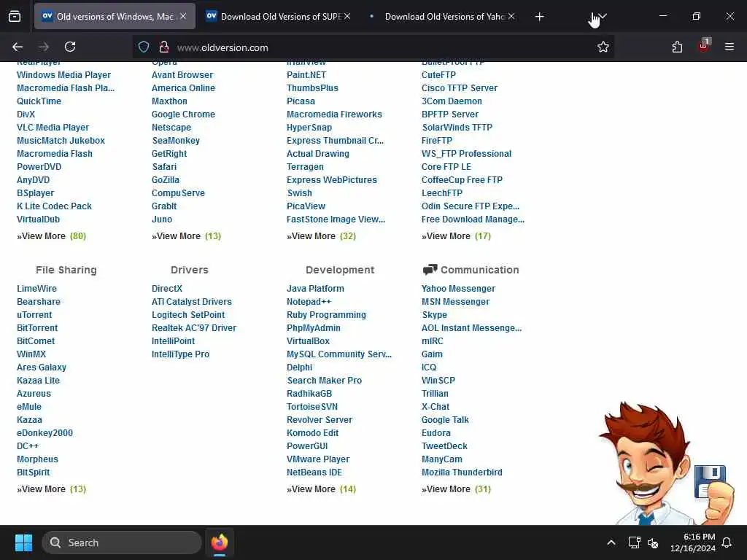This screenshot has height=560, width=747.
Task: Open the TortoiseSVN link
Action: click(x=312, y=407)
